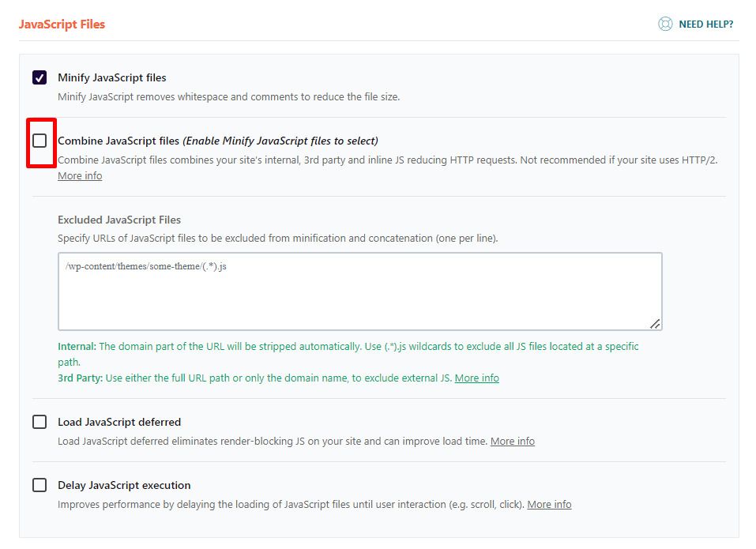This screenshot has height=549, width=756.
Task: Click the textarea resize handle corner
Action: tap(655, 323)
